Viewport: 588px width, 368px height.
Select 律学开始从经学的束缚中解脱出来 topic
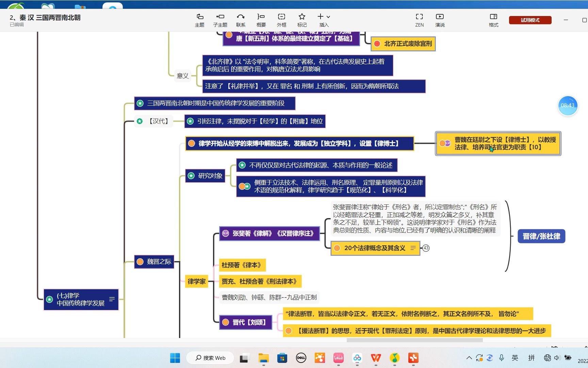point(299,143)
